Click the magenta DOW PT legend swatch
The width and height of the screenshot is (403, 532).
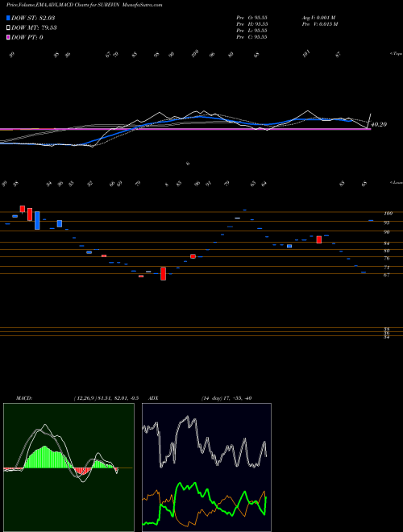click(8, 37)
